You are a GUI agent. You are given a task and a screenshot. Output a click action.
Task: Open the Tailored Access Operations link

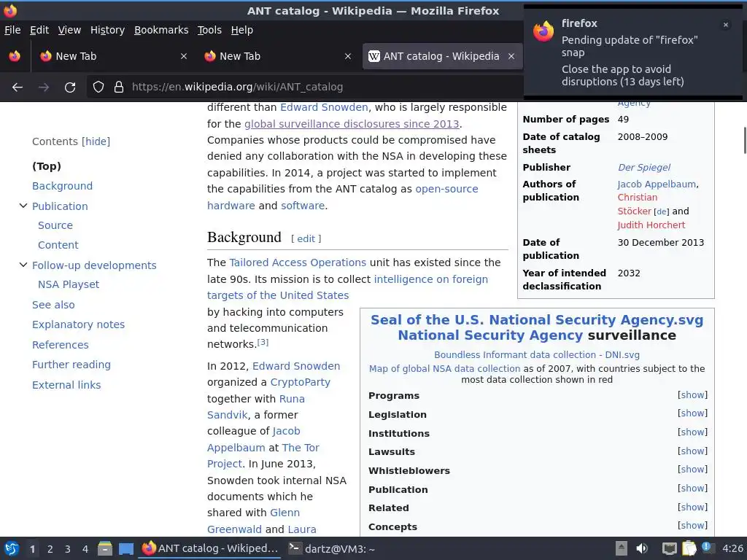(x=298, y=262)
